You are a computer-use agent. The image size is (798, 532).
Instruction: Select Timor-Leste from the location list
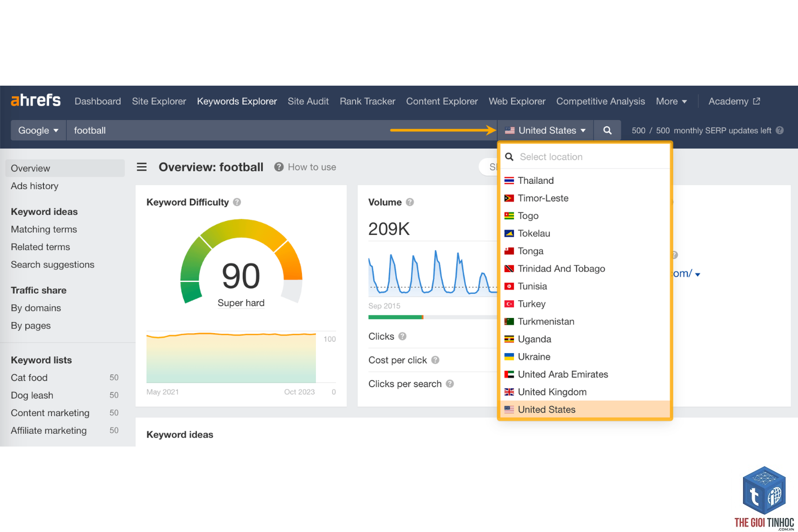585,198
